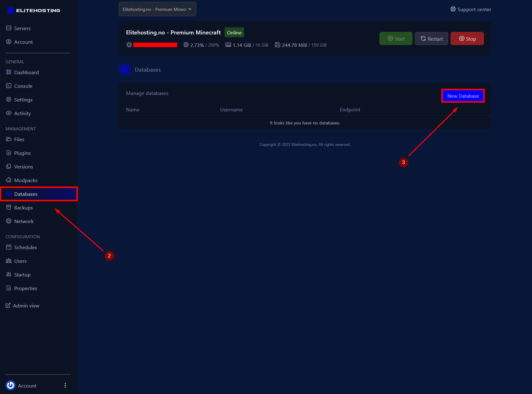Image resolution: width=532 pixels, height=394 pixels.
Task: Click the Account label at sidebar bottom
Action: point(27,385)
